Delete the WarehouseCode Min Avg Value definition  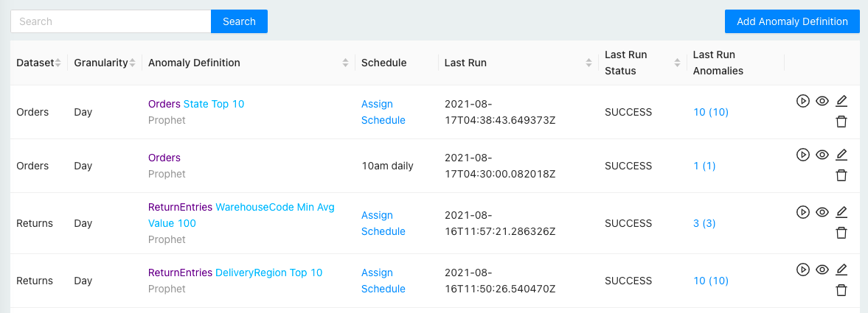tap(841, 233)
